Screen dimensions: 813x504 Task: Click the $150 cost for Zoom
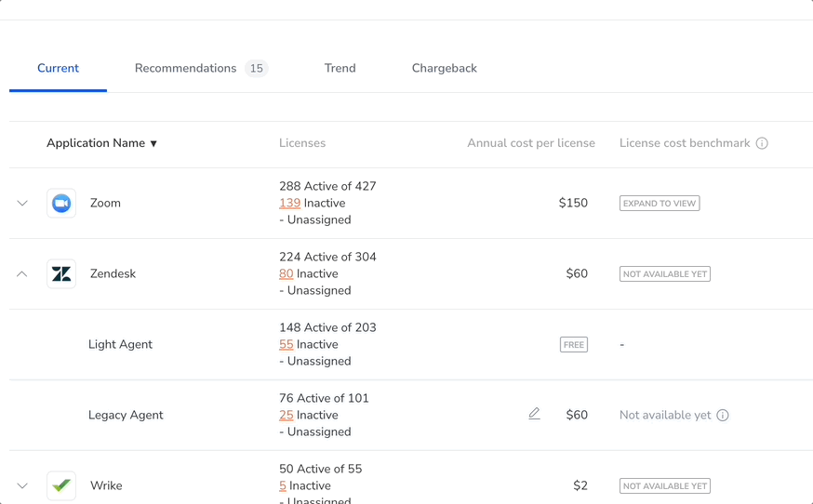[x=573, y=203]
